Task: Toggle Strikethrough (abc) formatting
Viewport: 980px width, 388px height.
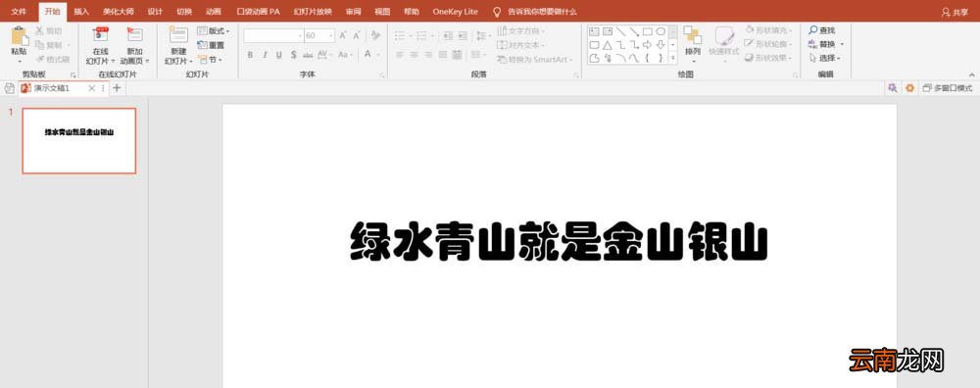Action: tap(308, 55)
